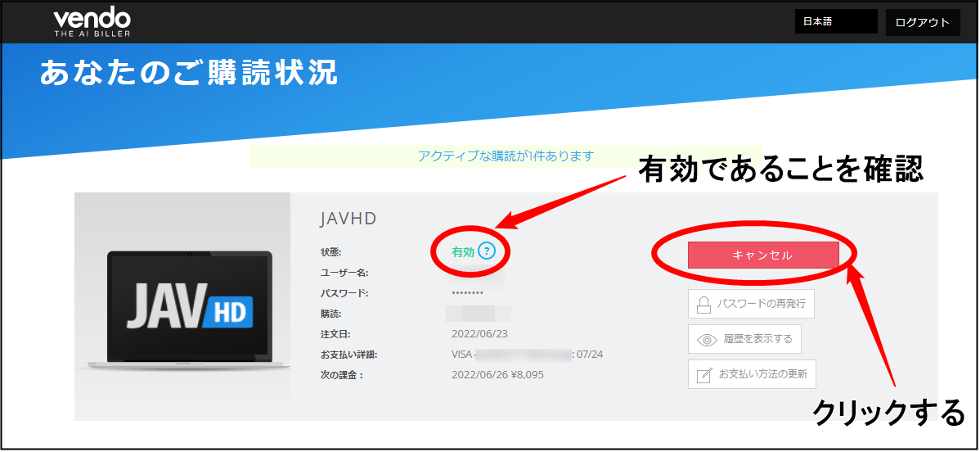This screenshot has width=980, height=452.
Task: Click the JAVHD subscription title
Action: point(348,219)
